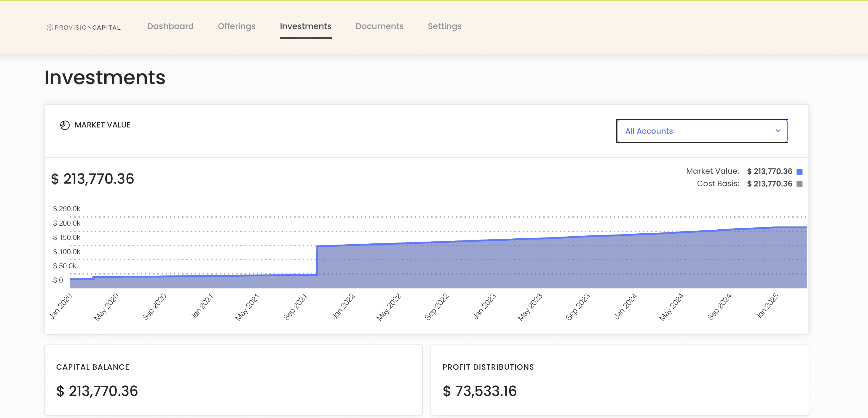Switch to the Documents tab
The width and height of the screenshot is (868, 418).
(379, 26)
